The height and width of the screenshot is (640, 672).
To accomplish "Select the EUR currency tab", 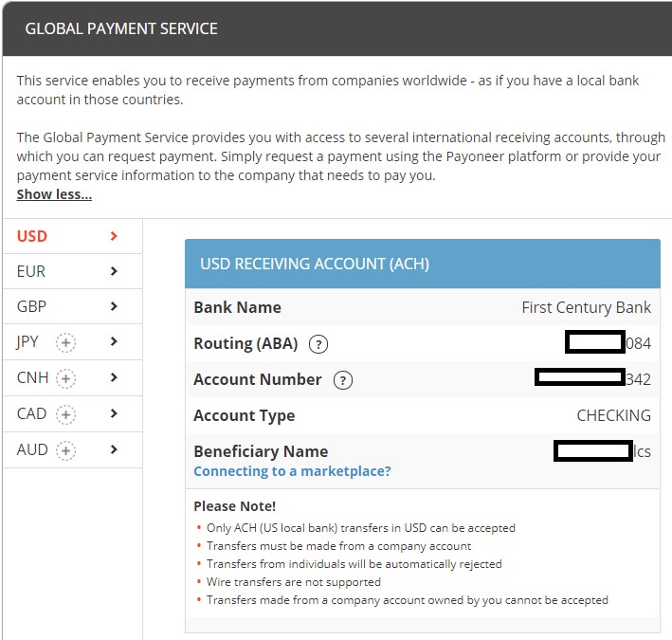I will [x=72, y=271].
